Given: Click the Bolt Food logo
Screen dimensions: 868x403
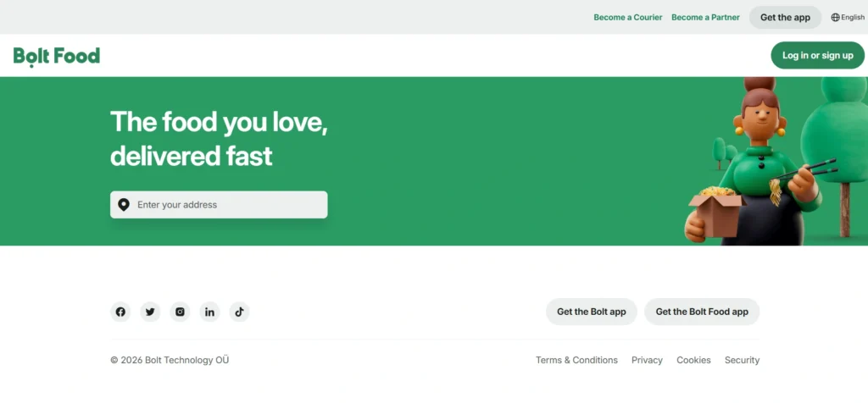Looking at the screenshot, I should [x=57, y=56].
